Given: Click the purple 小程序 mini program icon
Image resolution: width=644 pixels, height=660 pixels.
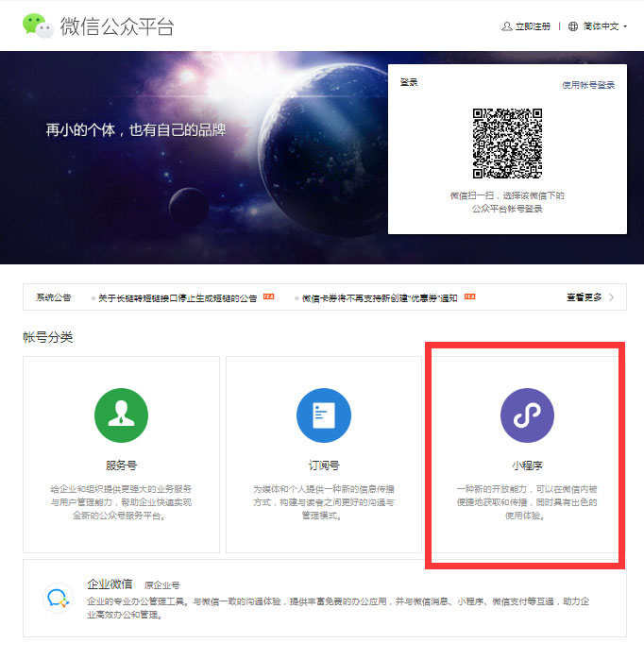Looking at the screenshot, I should pyautogui.click(x=527, y=415).
